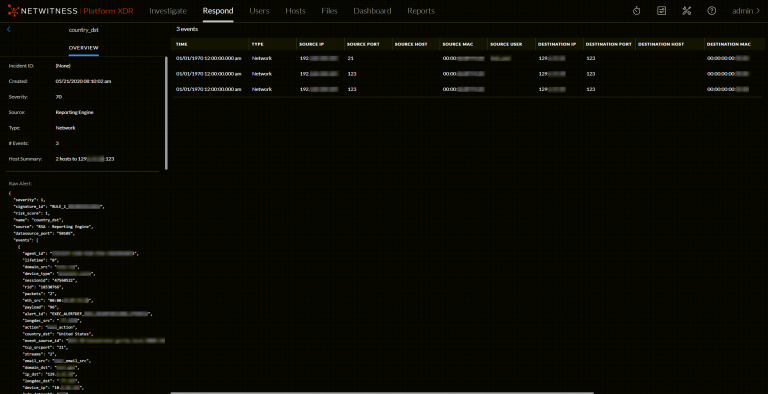Click the country_dst alert title
The height and width of the screenshot is (394, 768).
click(84, 30)
